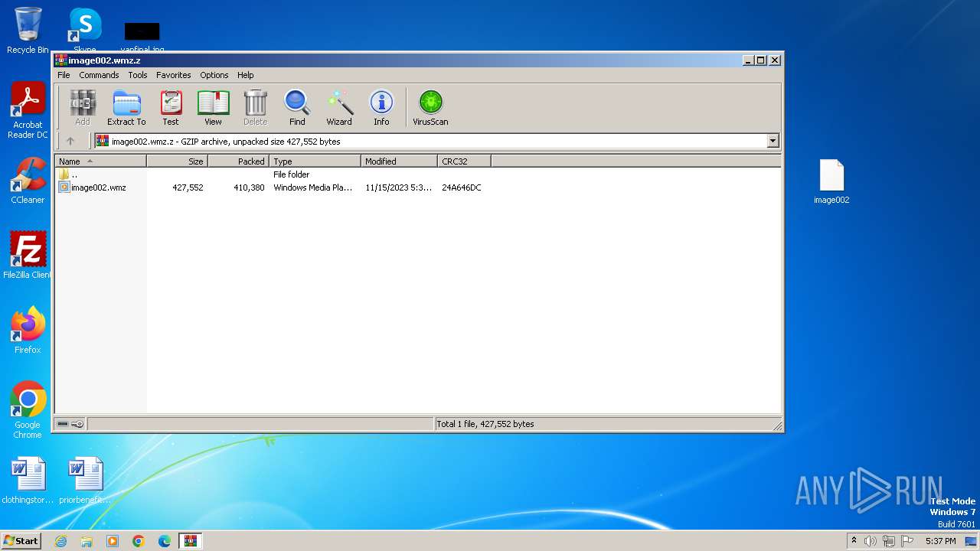Viewport: 980px width, 551px height.
Task: Select the vanfinal.jpg desktop thumbnail
Action: click(x=142, y=37)
